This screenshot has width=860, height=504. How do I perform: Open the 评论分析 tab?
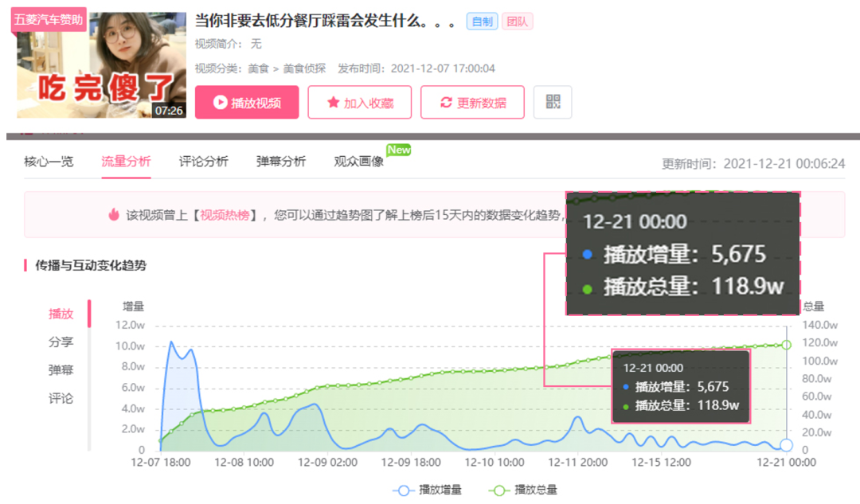(204, 162)
